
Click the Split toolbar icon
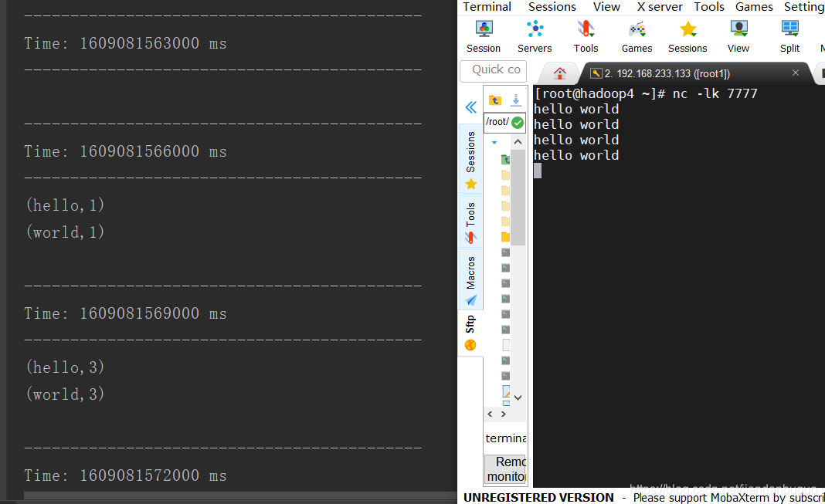[789, 36]
